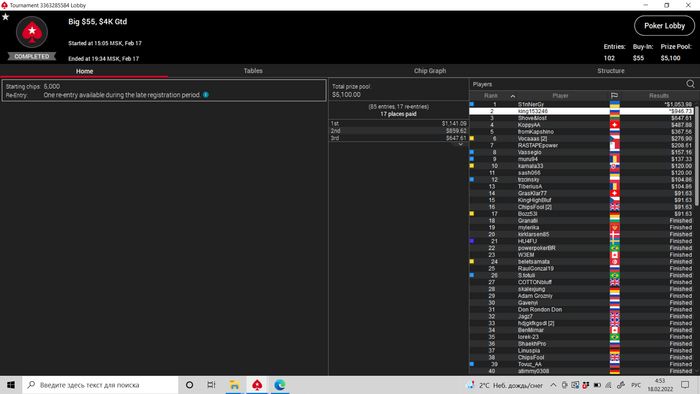Switch the РУС language indicator

tap(636, 385)
